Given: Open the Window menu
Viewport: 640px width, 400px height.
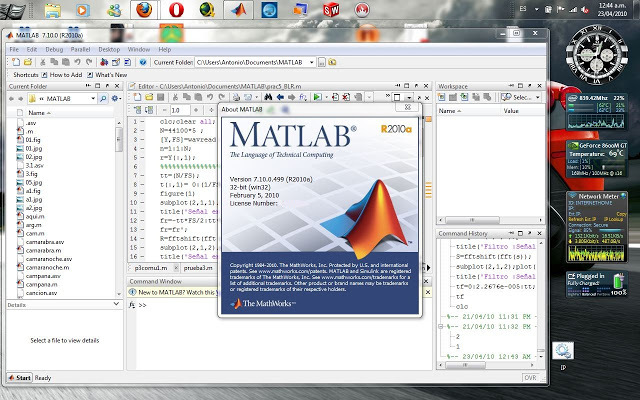Looking at the screenshot, I should point(139,49).
